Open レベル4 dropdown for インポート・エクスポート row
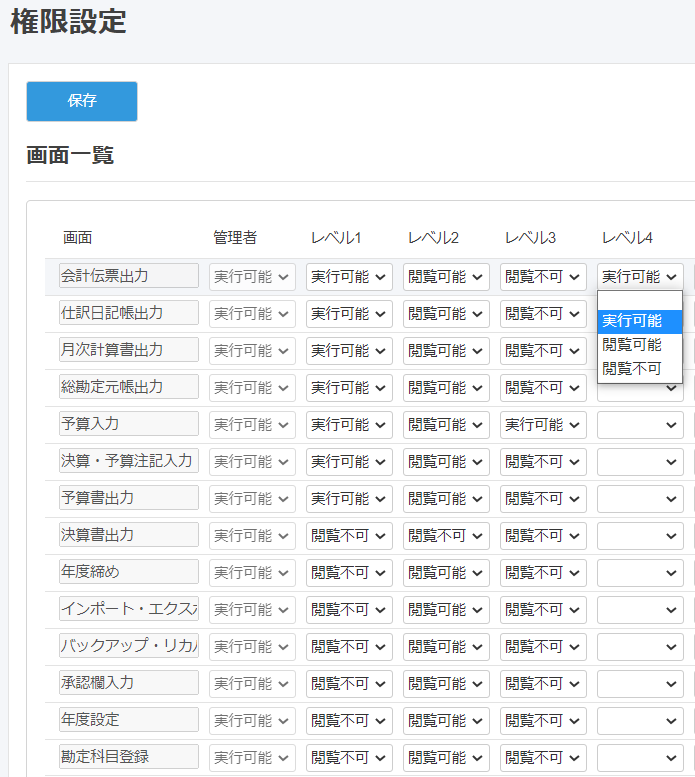 640,610
